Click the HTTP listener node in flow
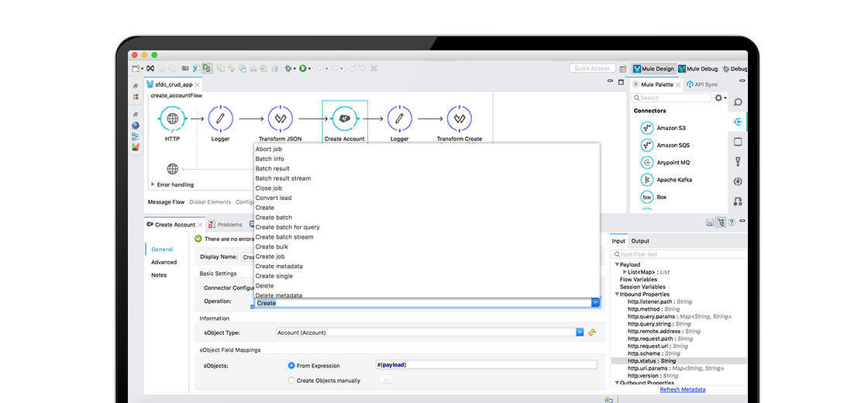This screenshot has width=868, height=403. point(172,118)
